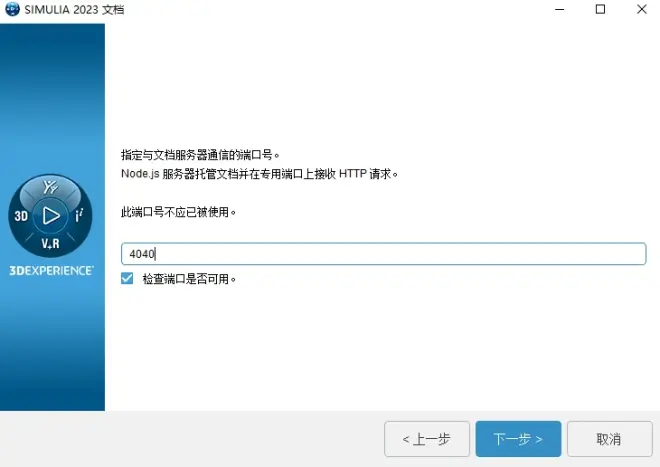Go back with the 上一步 button
Screen dimensions: 660x467
point(427,439)
